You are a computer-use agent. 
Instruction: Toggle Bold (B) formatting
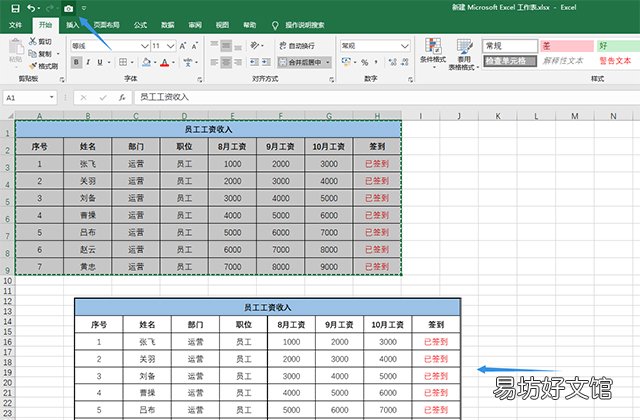[76, 62]
